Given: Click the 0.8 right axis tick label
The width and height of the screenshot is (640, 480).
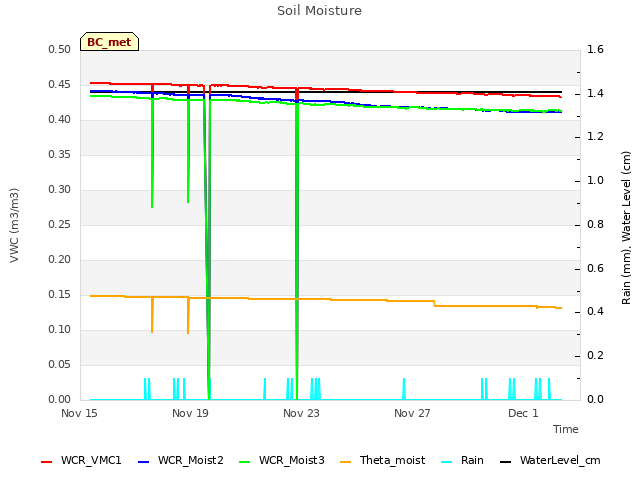Looking at the screenshot, I should tap(595, 224).
